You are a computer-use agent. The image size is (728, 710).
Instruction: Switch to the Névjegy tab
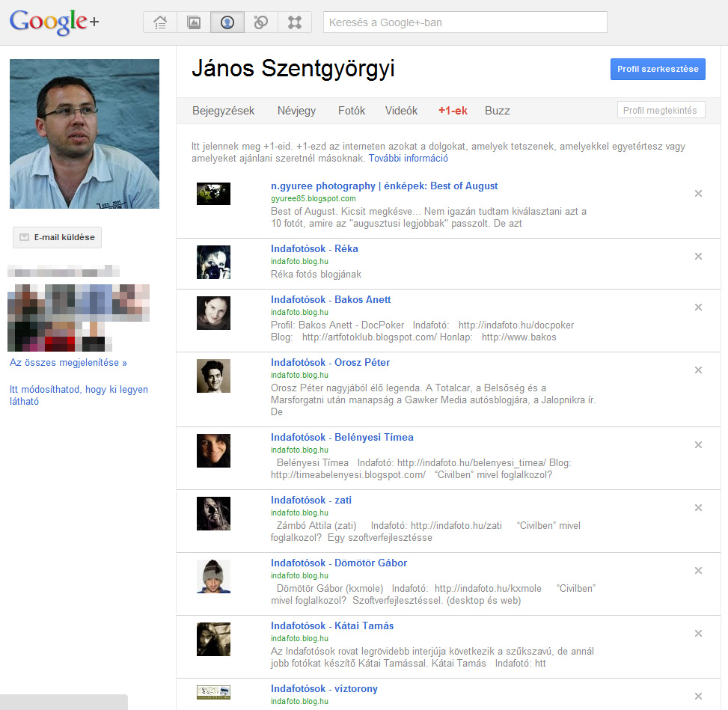[297, 111]
